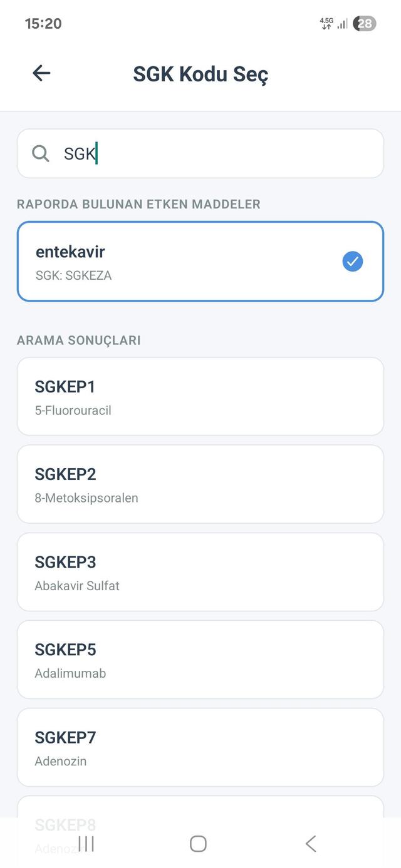Image resolution: width=401 pixels, height=868 pixels.
Task: Tap the blue checkmark on entekavir
Action: 352,261
